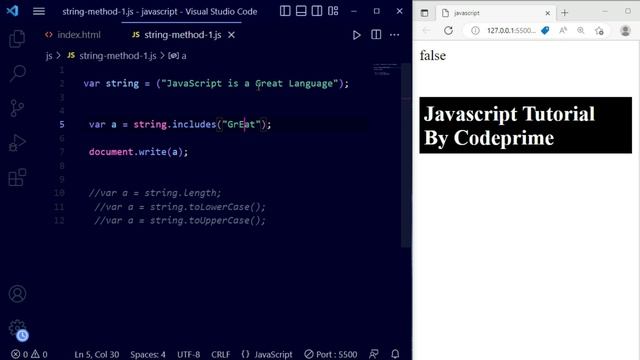Click the editor vertical scrollbar

406,155
